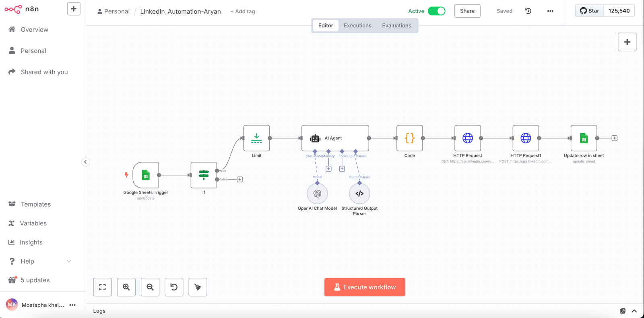The width and height of the screenshot is (644, 318).
Task: Add a Tool sub-node to AI Agent
Action: tap(342, 169)
